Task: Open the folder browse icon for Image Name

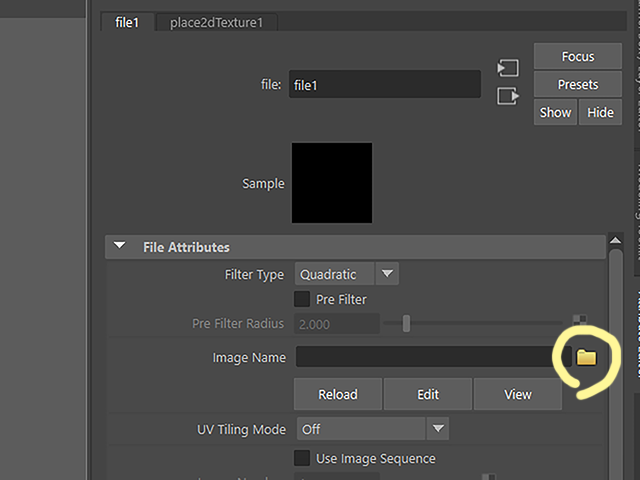Action: 586,357
